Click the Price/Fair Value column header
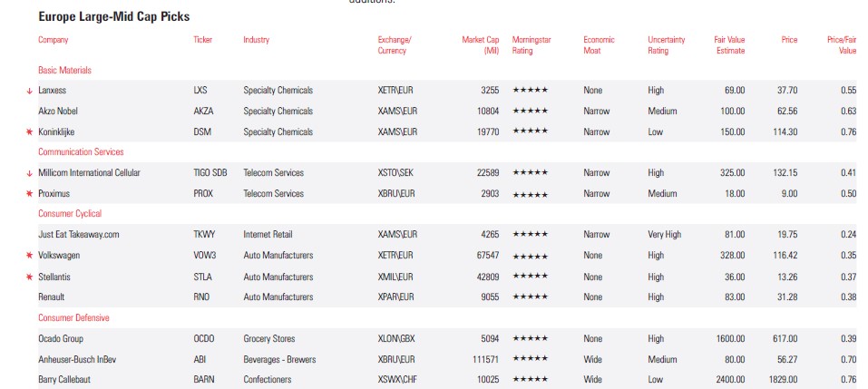Screen dimensions: 868x389 [841, 45]
